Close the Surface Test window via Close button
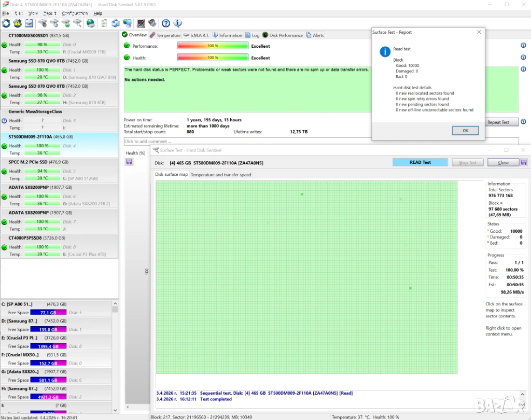The height and width of the screenshot is (420, 531). coord(503,162)
